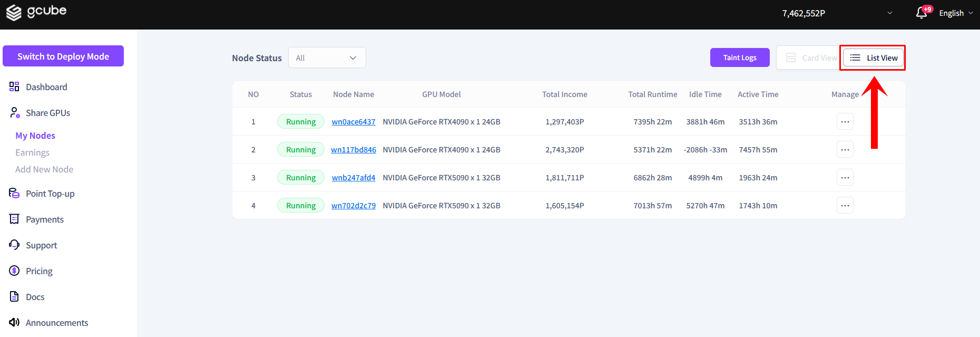Open Announcements page
Image resolution: width=980 pixels, height=337 pixels.
pyautogui.click(x=57, y=323)
